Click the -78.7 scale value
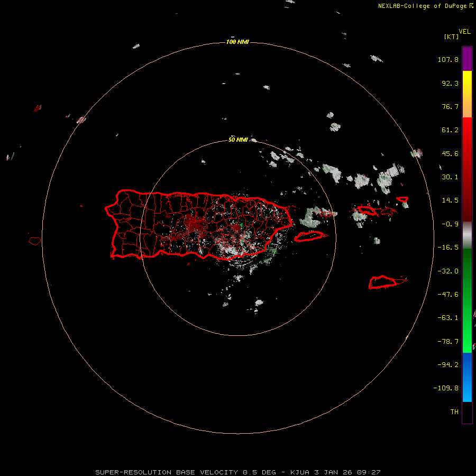 click(448, 342)
